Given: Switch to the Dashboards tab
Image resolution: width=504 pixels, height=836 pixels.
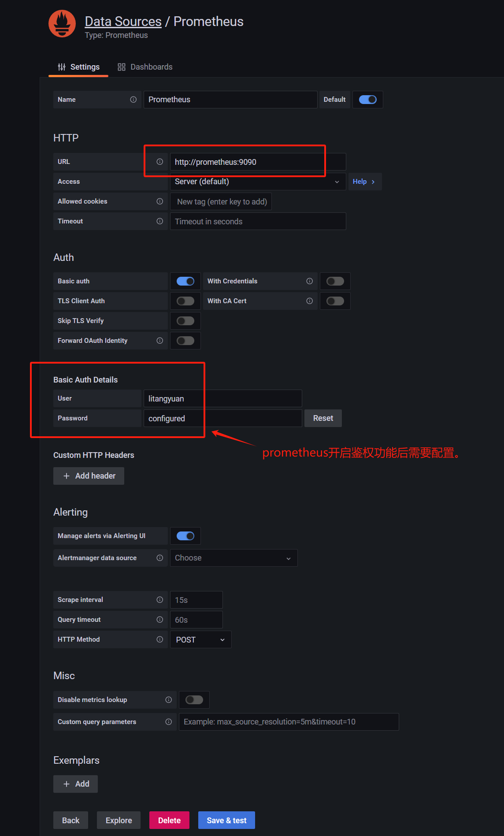Looking at the screenshot, I should pos(145,67).
